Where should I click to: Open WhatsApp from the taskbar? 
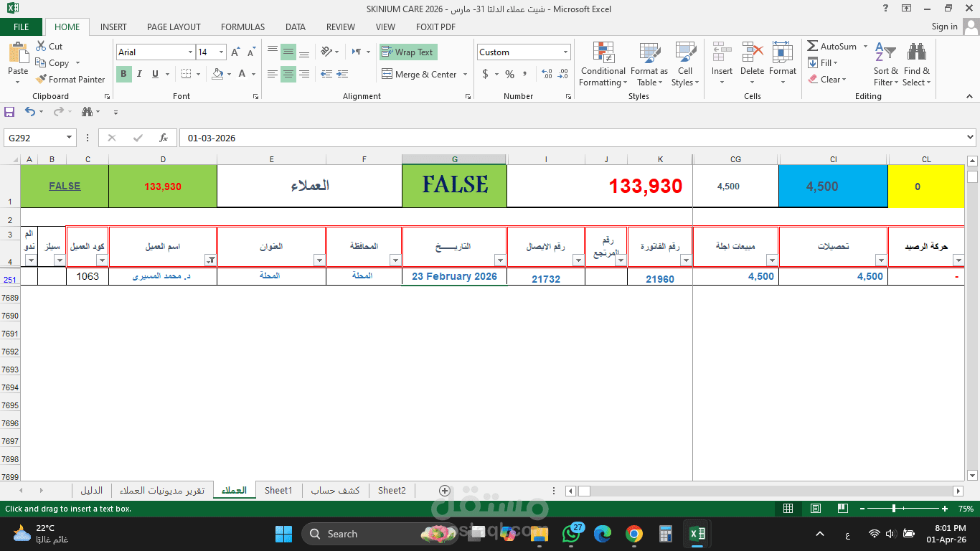572,534
